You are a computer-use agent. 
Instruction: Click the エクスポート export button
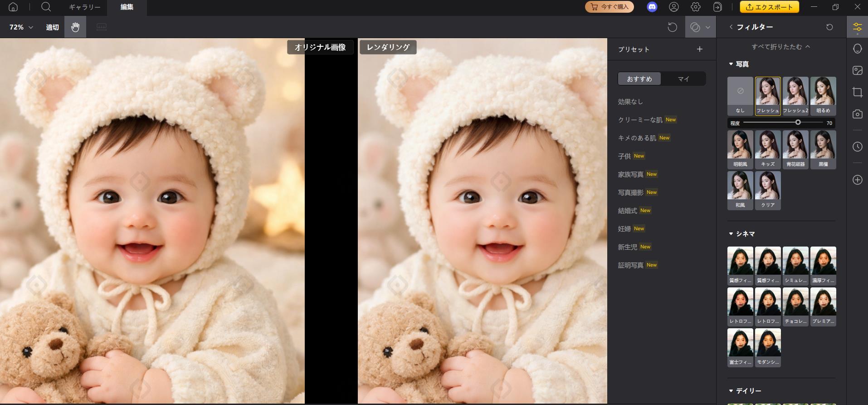770,7
